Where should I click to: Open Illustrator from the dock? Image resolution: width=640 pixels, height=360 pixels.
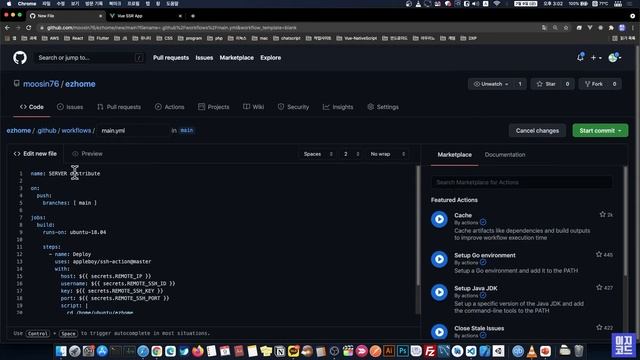389,351
